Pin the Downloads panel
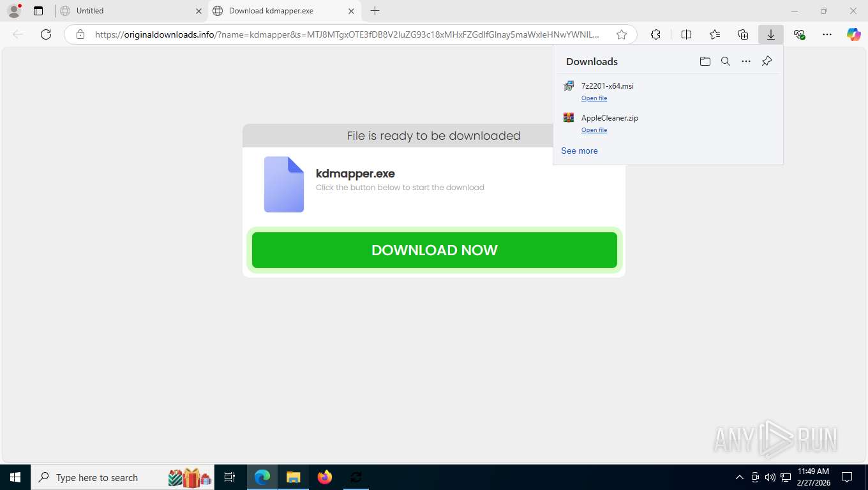Screen dimensions: 868x490 pyautogui.click(x=767, y=61)
